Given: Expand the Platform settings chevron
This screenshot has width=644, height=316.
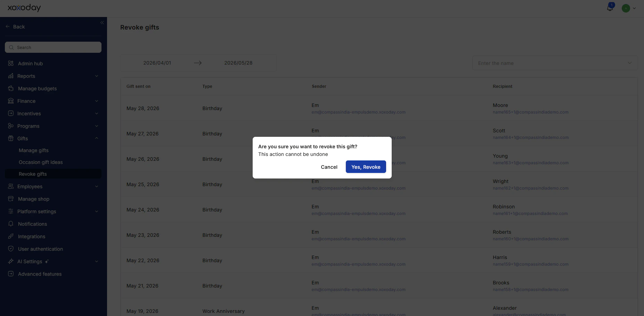Looking at the screenshot, I should pos(97,211).
